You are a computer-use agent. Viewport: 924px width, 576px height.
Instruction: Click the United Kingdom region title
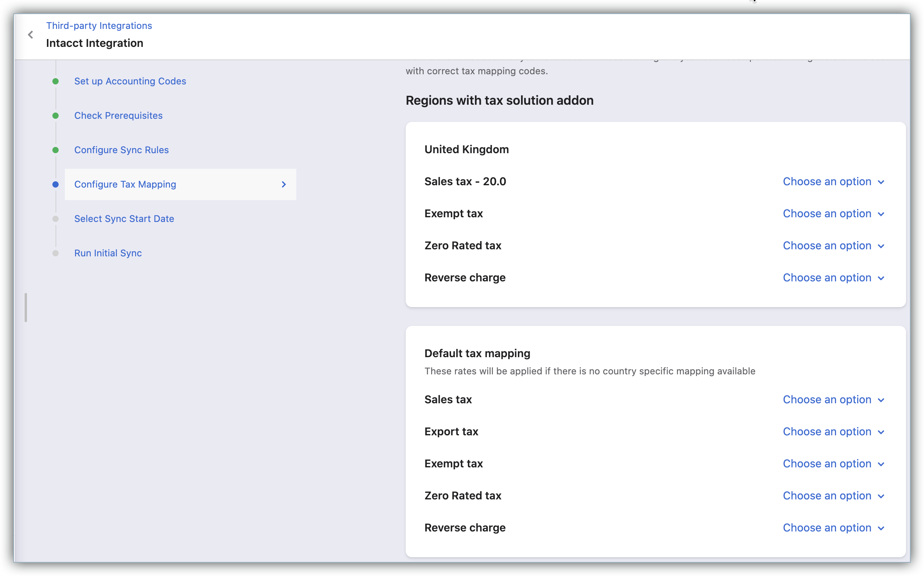point(467,149)
